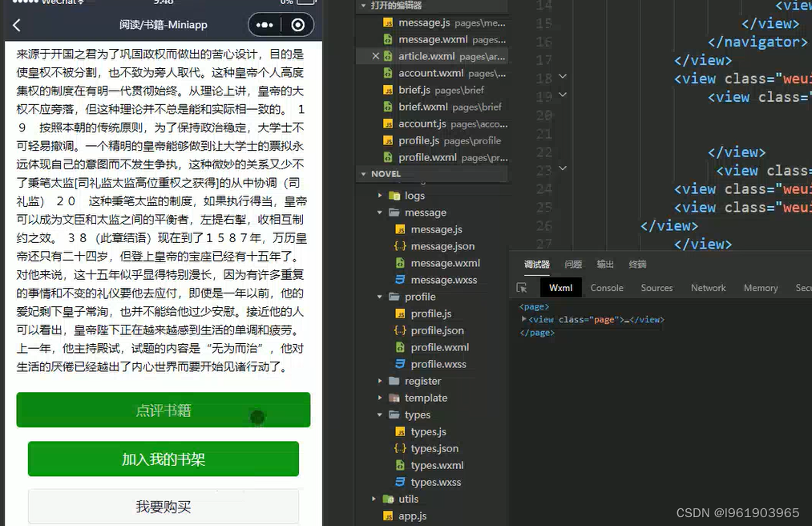Screen dimensions: 812x526
Task: Select the Memory devtools tab
Action: click(761, 288)
